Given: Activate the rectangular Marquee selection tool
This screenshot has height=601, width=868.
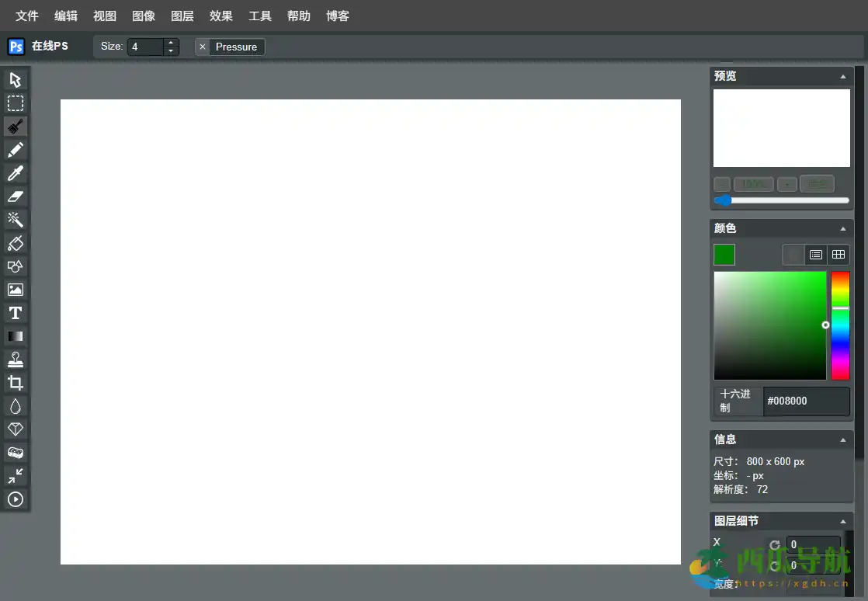Looking at the screenshot, I should 16,102.
